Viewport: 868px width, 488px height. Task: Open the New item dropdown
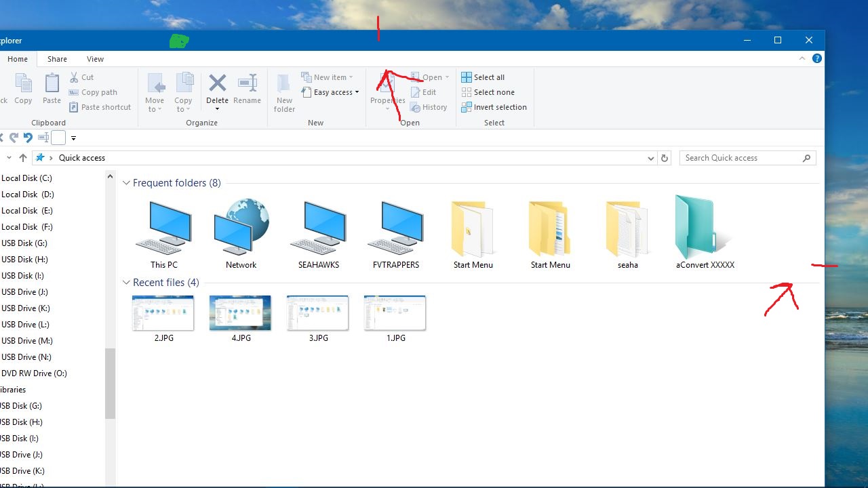tap(328, 77)
